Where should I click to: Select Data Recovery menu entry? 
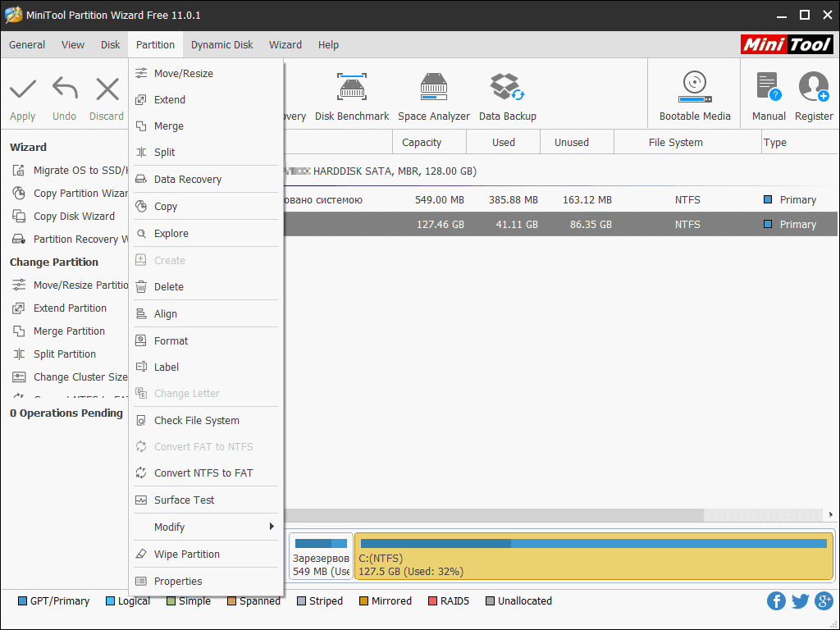coord(206,180)
